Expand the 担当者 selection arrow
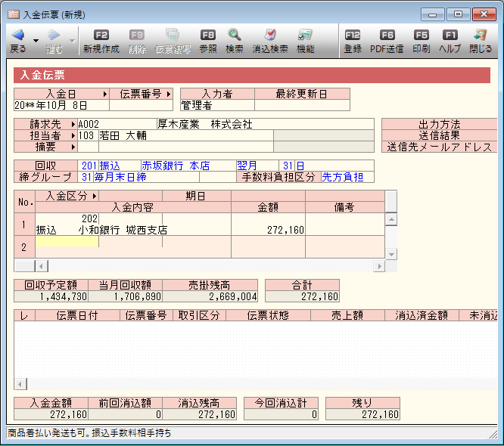 [73, 135]
